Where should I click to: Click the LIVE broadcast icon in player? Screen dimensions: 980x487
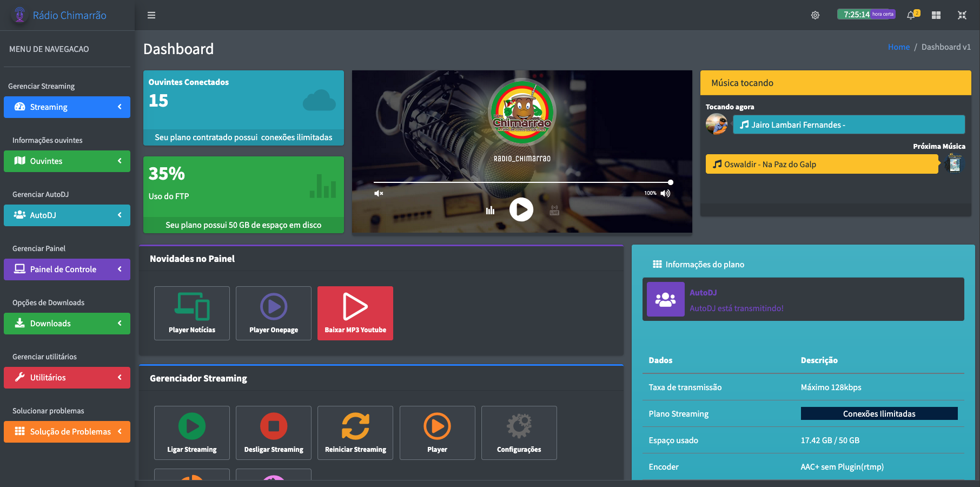tap(554, 210)
